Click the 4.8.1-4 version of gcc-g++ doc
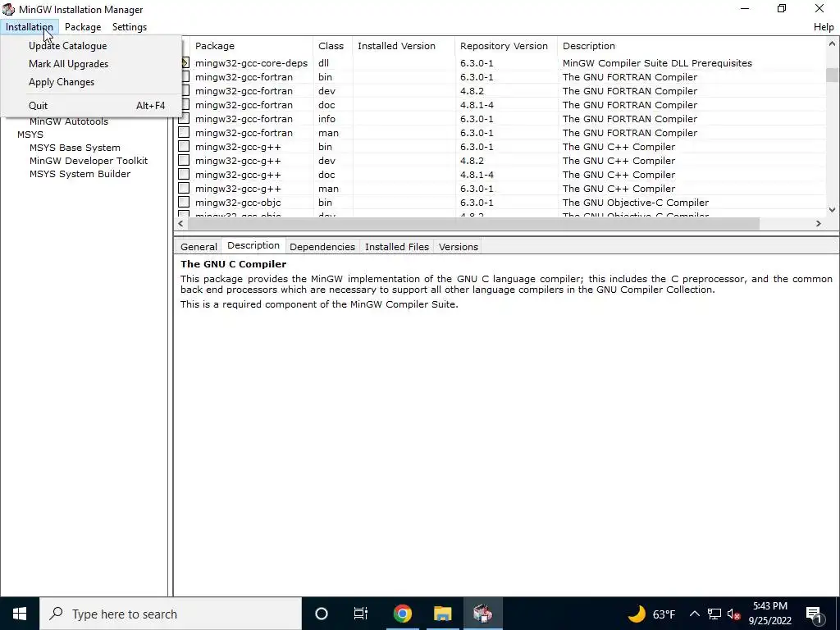Viewport: 840px width, 630px height. coord(477,175)
